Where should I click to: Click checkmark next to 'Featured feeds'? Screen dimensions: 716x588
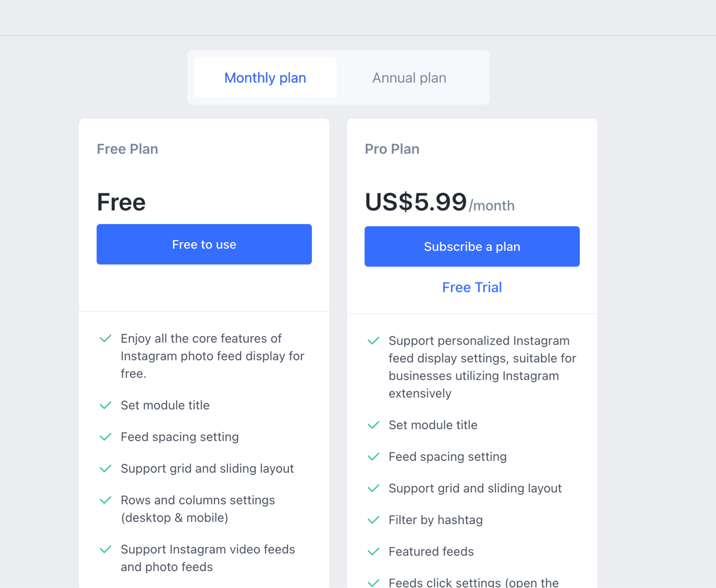pyautogui.click(x=373, y=551)
